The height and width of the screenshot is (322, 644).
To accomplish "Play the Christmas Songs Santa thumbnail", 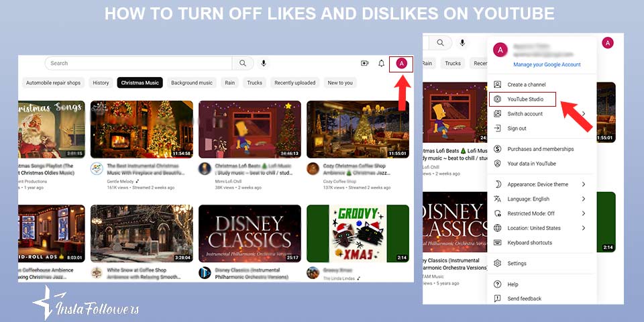I will [52, 129].
